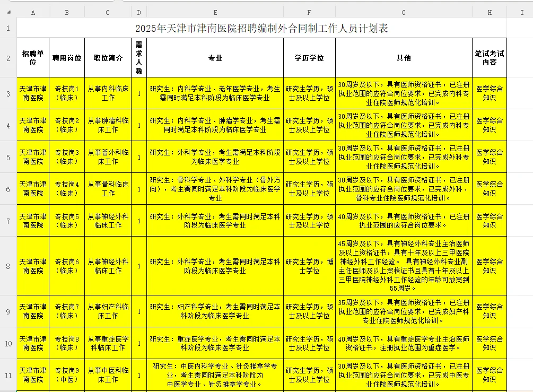
Task: Select row 11 header
Action: (8, 376)
